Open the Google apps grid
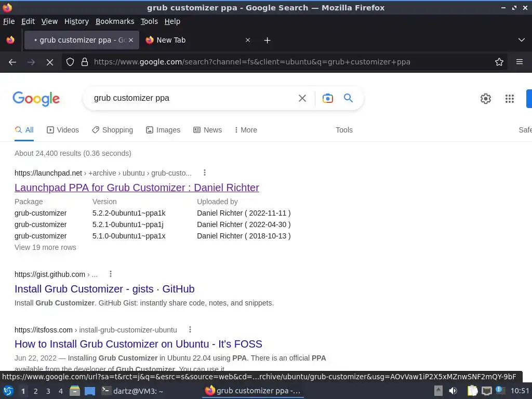 (x=510, y=99)
